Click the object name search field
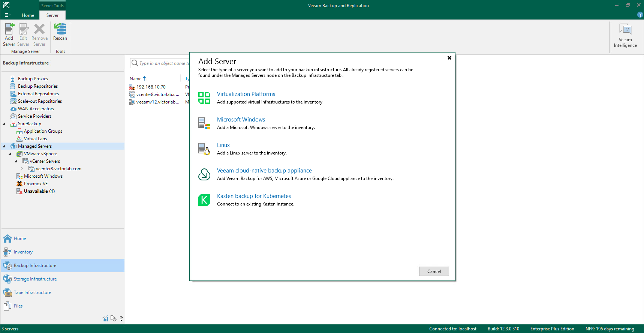The width and height of the screenshot is (644, 333). [163, 63]
